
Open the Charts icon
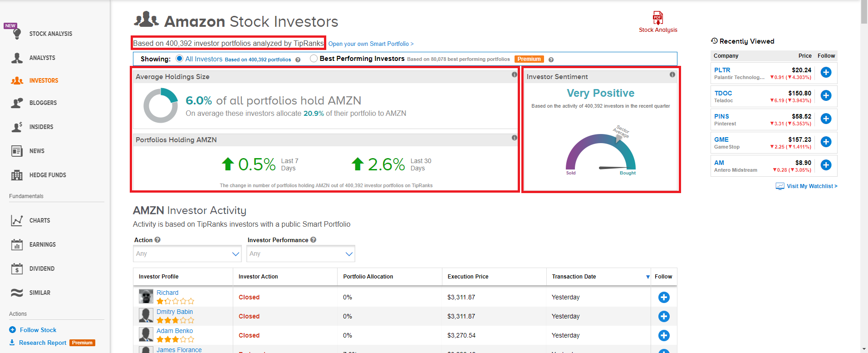(x=17, y=220)
